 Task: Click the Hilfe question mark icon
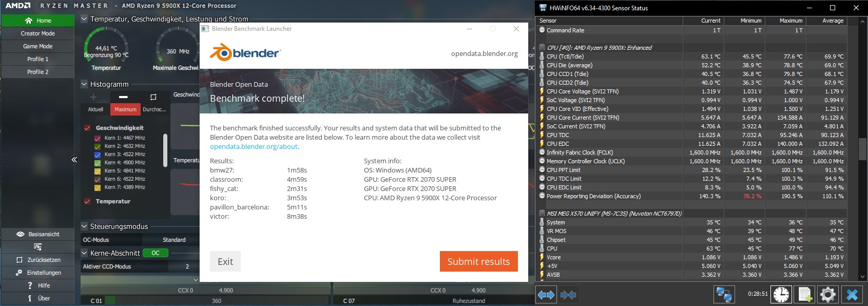(x=30, y=285)
